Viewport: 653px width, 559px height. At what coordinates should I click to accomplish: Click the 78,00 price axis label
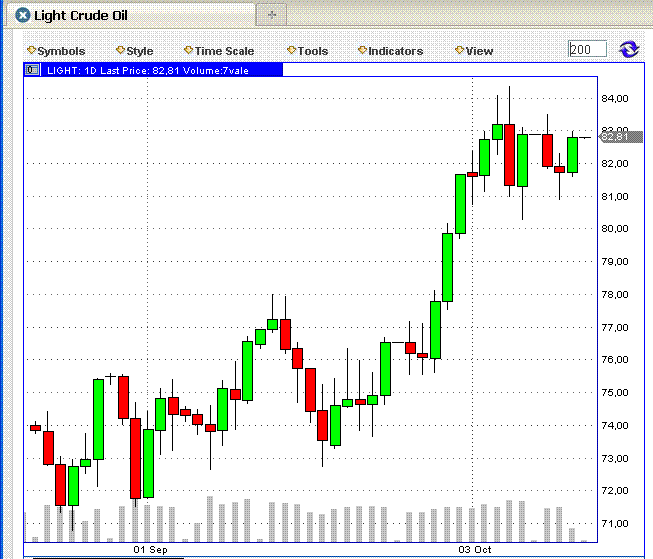(x=615, y=295)
